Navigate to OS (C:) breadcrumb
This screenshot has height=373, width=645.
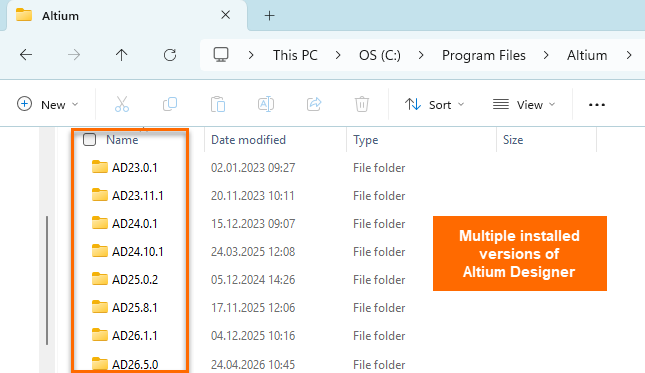[380, 55]
